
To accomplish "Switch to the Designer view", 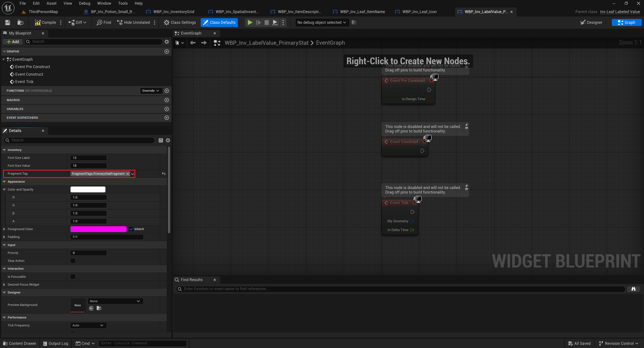I will tap(591, 22).
